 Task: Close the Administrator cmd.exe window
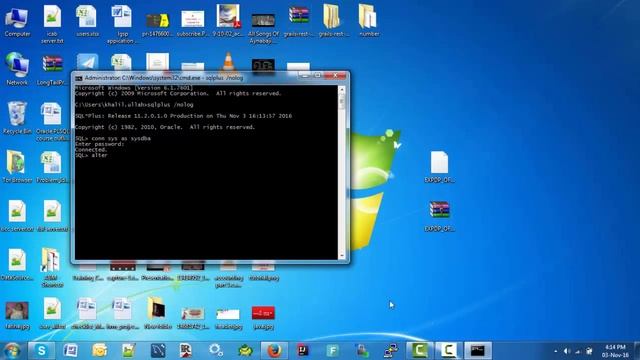(335, 76)
